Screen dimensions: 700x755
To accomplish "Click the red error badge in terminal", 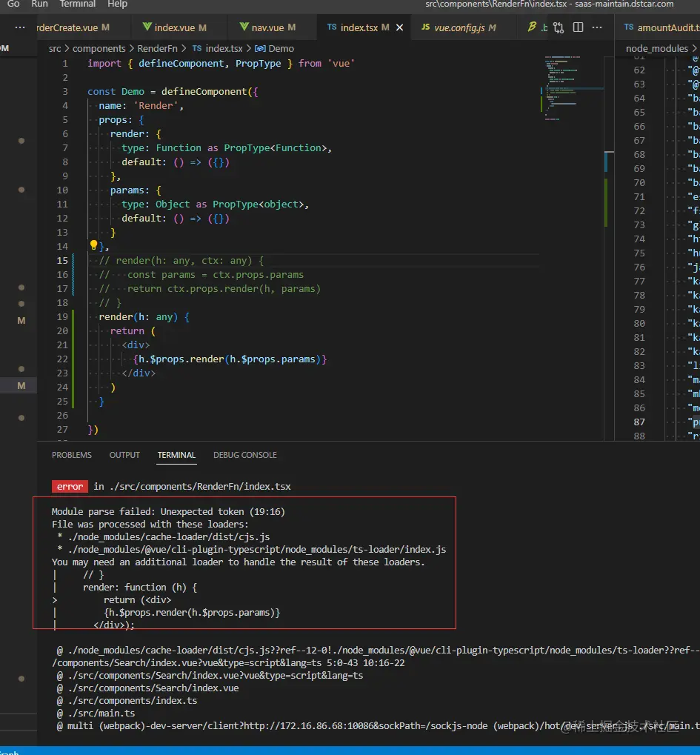I will [70, 486].
